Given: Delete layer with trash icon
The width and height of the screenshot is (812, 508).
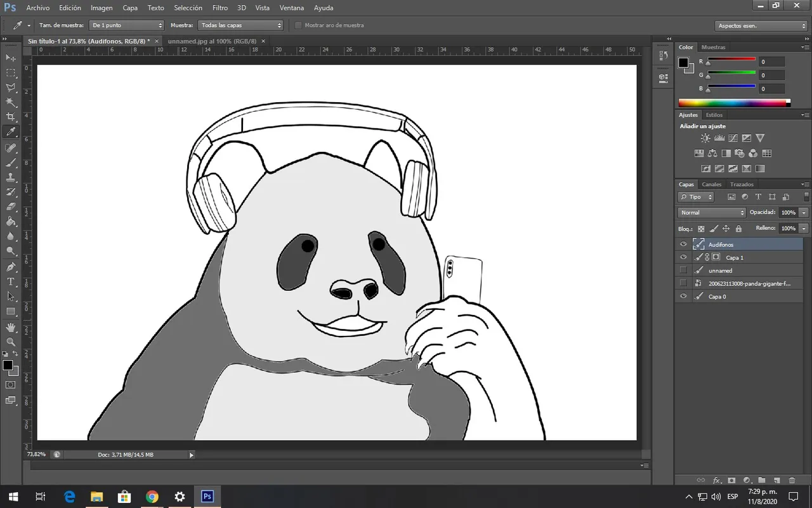Looking at the screenshot, I should pyautogui.click(x=792, y=481).
